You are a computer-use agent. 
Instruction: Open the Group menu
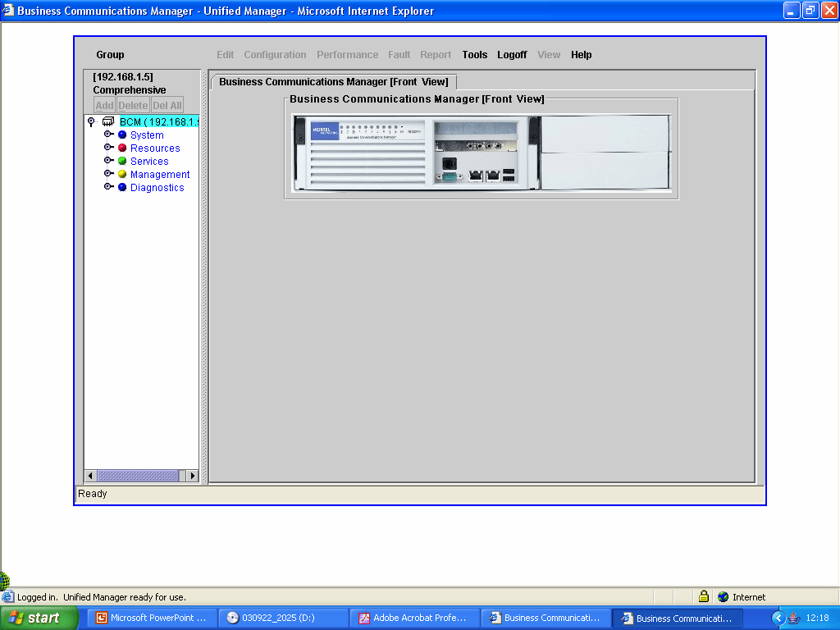pyautogui.click(x=110, y=55)
